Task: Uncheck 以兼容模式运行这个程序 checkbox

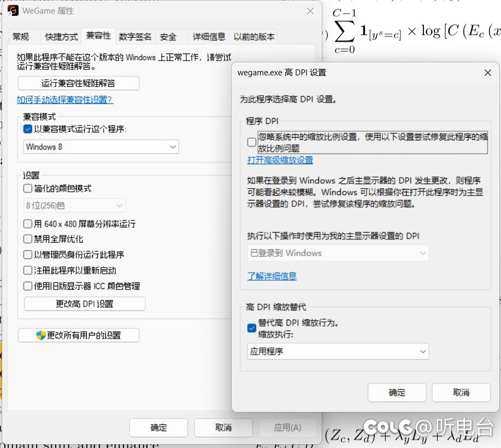Action: pos(28,129)
